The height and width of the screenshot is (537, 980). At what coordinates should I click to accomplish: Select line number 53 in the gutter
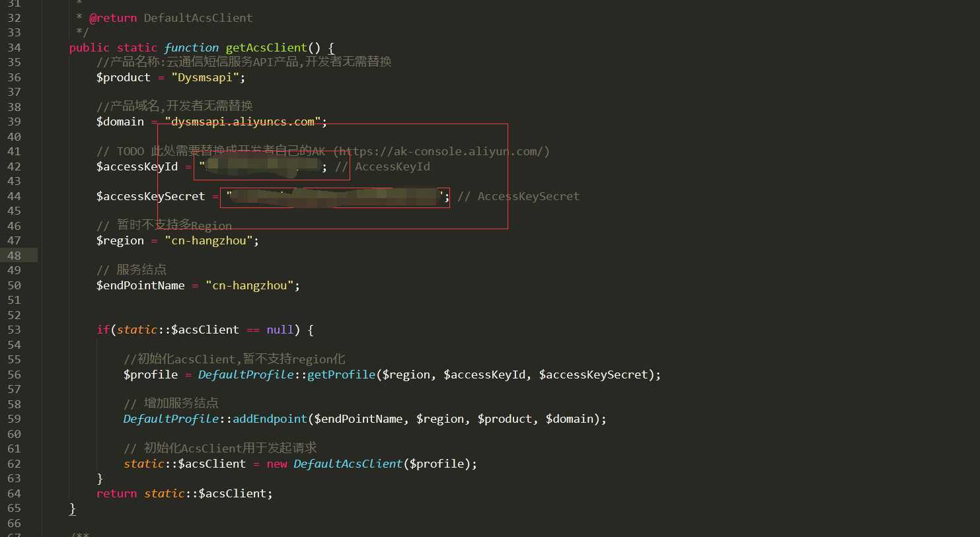click(x=14, y=330)
